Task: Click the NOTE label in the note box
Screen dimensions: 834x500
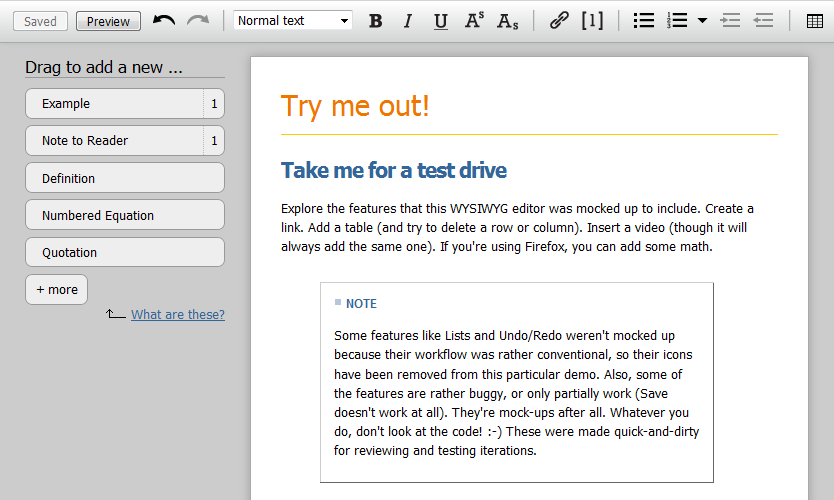Action: [361, 304]
